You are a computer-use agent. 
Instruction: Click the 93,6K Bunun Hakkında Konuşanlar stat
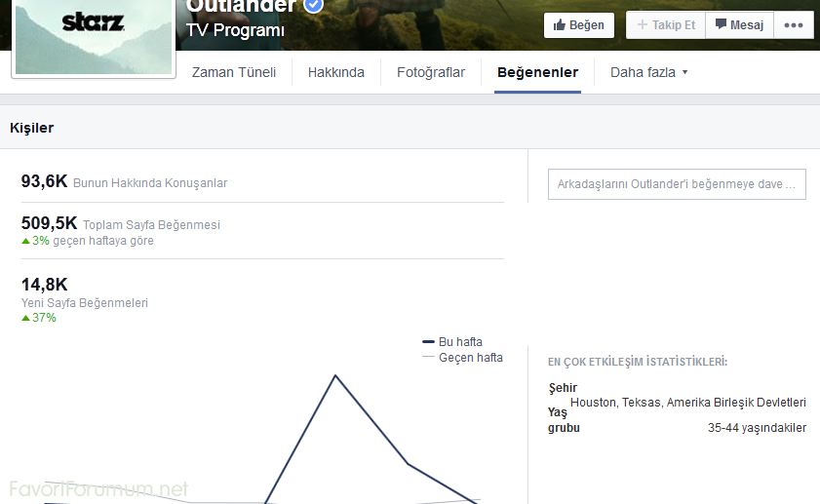(x=124, y=182)
